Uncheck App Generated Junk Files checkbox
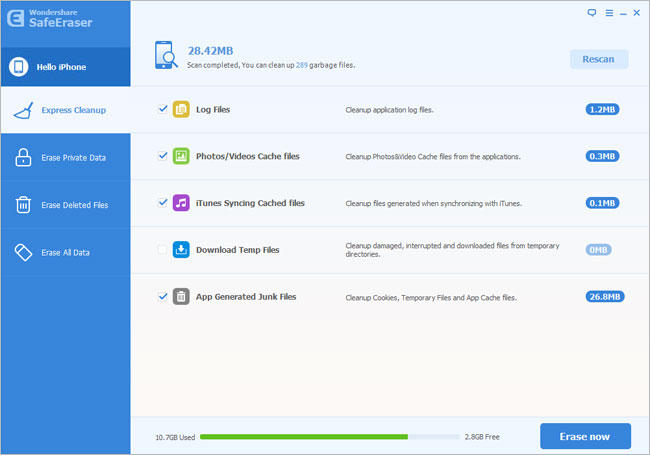 tap(162, 296)
